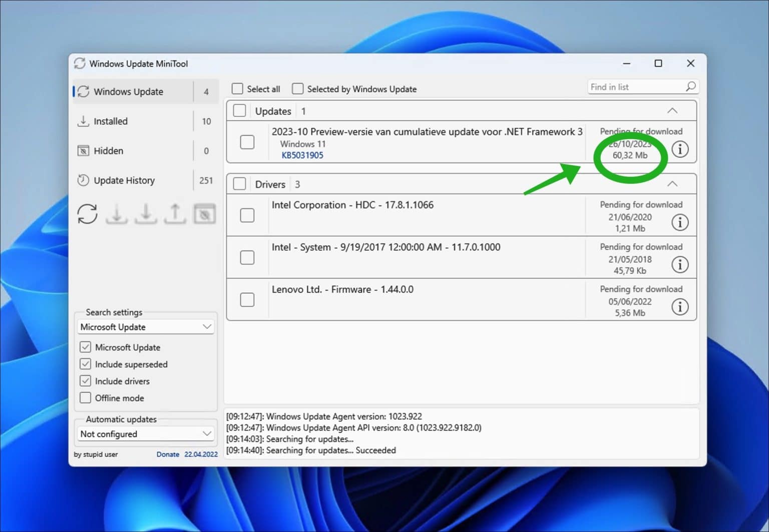Enable Offline mode
769x532 pixels.
(86, 397)
